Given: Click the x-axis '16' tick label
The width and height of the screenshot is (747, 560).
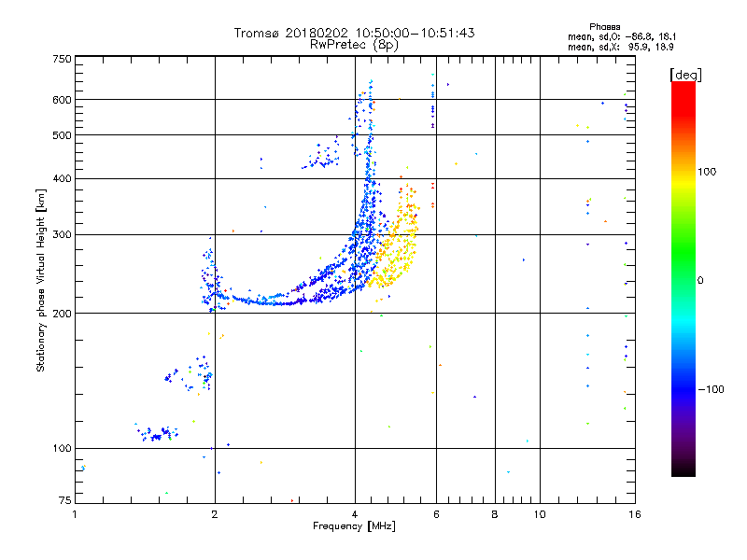Looking at the screenshot, I should (635, 514).
